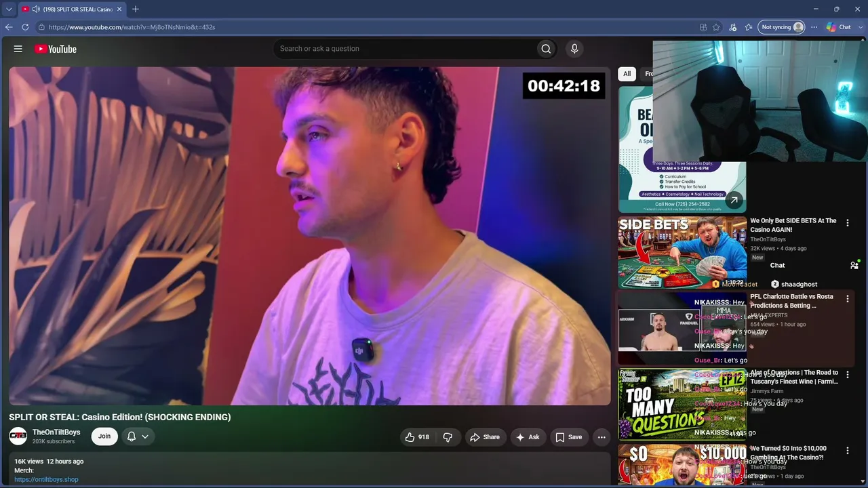Click the search magnifier button

[546, 49]
